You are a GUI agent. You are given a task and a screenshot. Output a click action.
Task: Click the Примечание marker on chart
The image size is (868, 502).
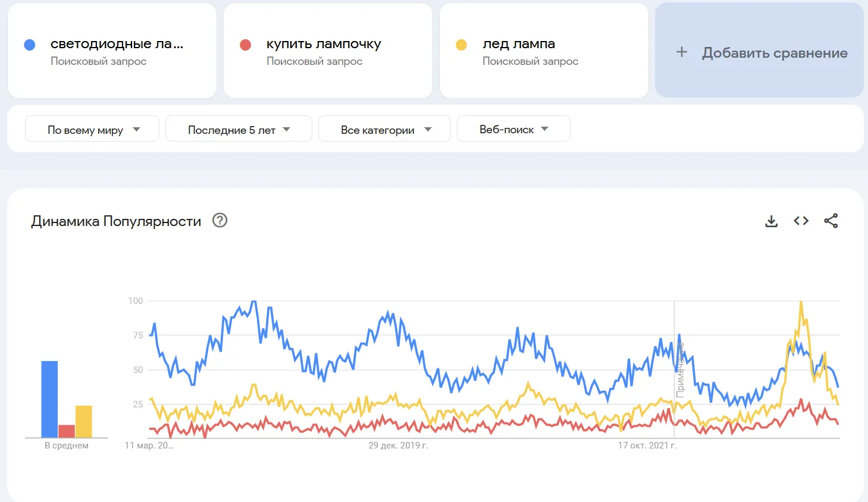tap(680, 370)
